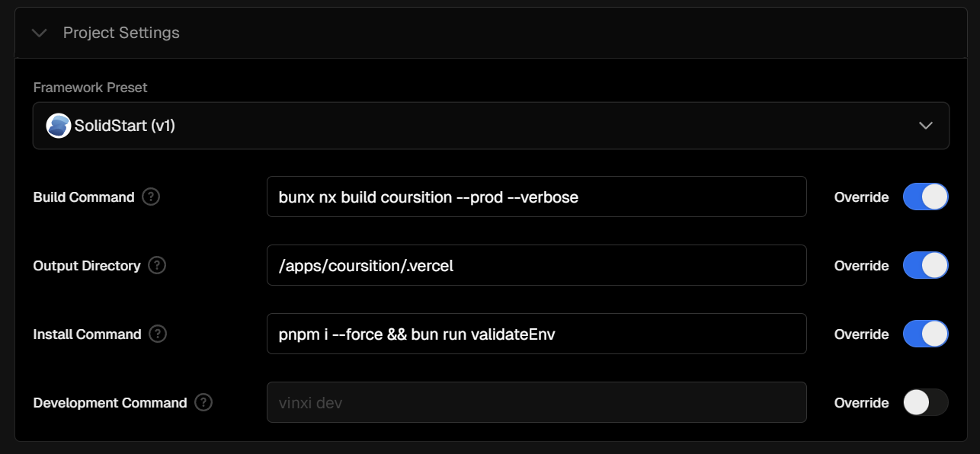This screenshot has height=454, width=980.
Task: Collapse the Project Settings section chevron
Action: pyautogui.click(x=40, y=34)
